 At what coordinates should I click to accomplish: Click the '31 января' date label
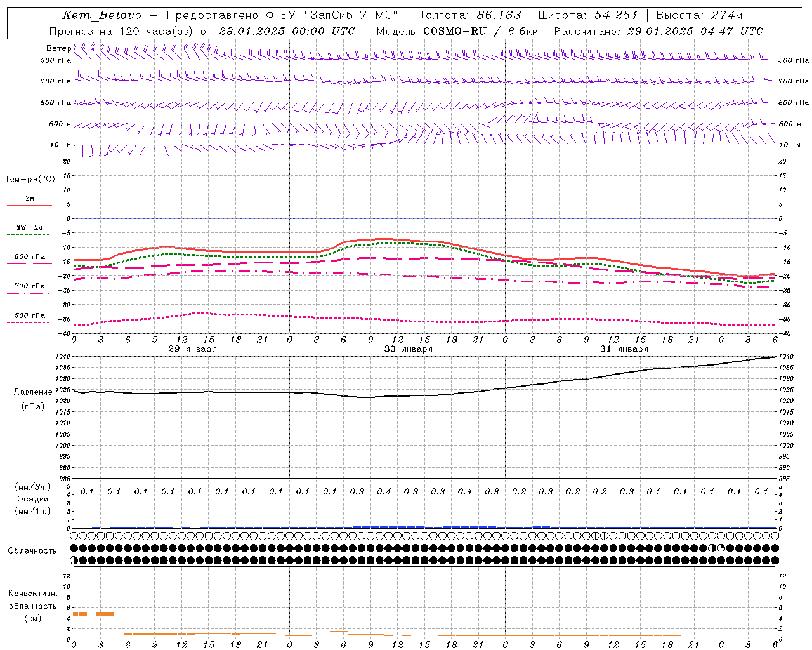point(624,349)
